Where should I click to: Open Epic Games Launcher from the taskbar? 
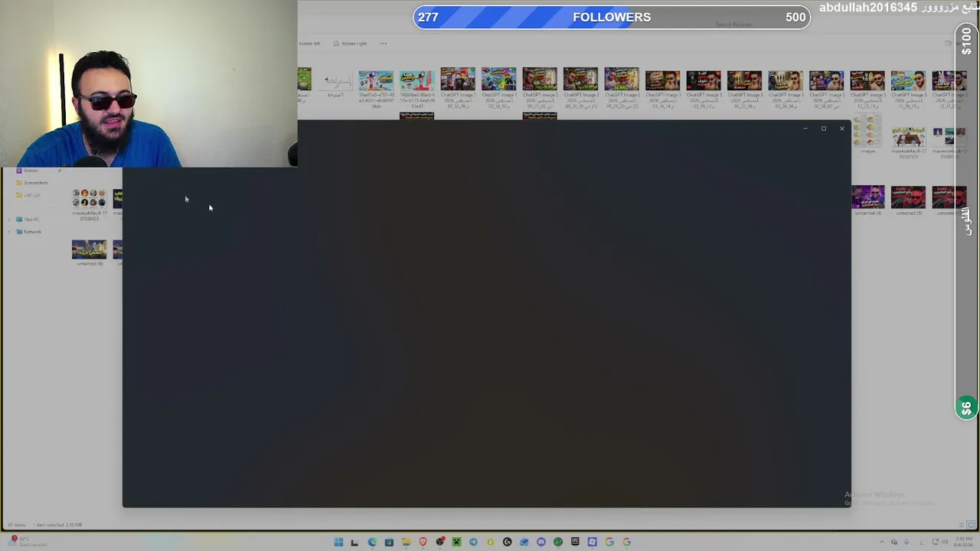click(575, 542)
